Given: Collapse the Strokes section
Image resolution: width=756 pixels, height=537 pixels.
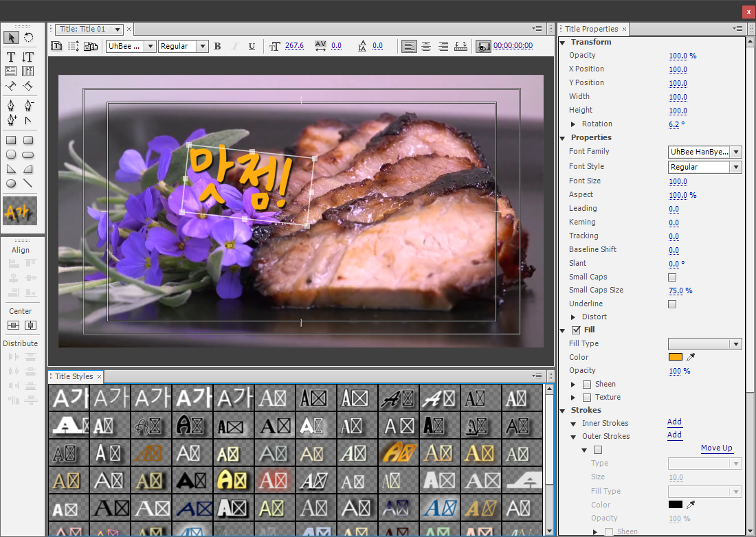Looking at the screenshot, I should (562, 411).
